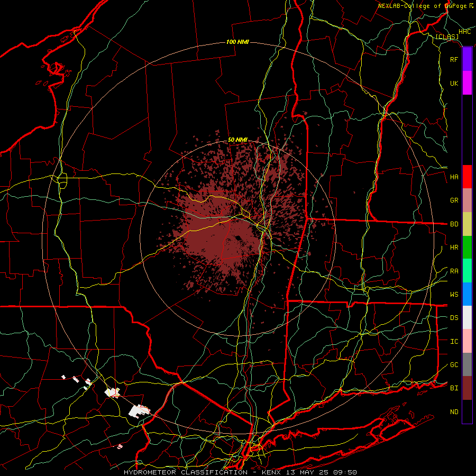The height and width of the screenshot is (476, 476).
Task: Click the 100 NMI range ring label
Action: click(x=237, y=42)
